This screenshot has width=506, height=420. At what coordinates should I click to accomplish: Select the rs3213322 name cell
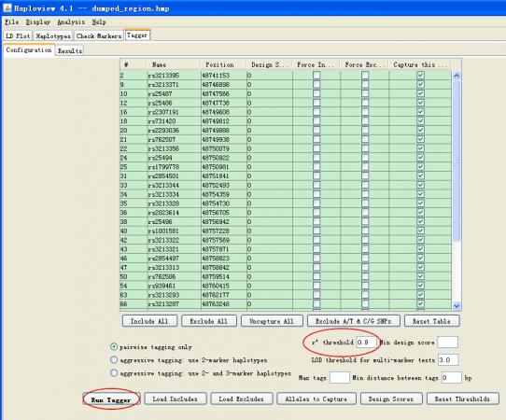(174, 240)
